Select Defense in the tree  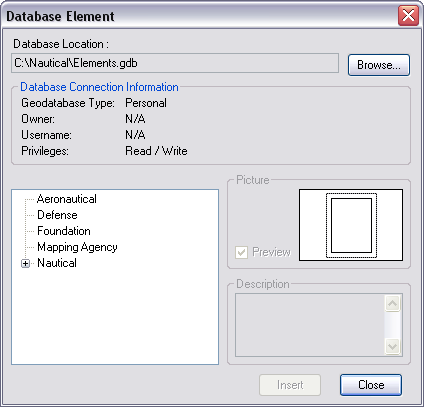tap(57, 215)
